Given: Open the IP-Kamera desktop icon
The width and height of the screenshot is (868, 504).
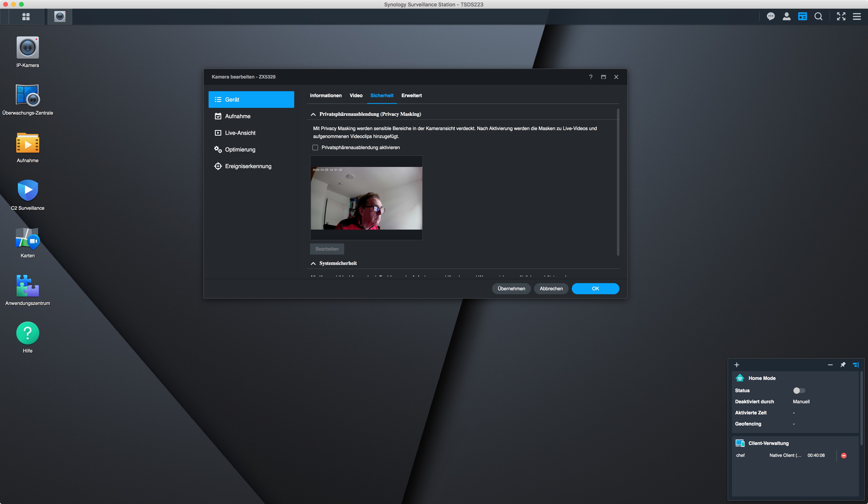Looking at the screenshot, I should pyautogui.click(x=28, y=48).
